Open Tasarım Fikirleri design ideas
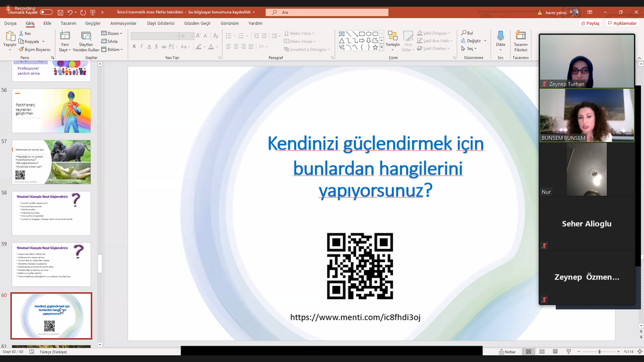Screen dimensions: 644x362 coord(520,41)
